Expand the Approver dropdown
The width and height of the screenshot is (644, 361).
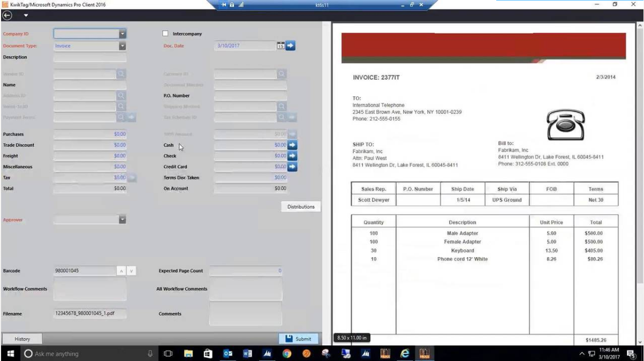[122, 219]
